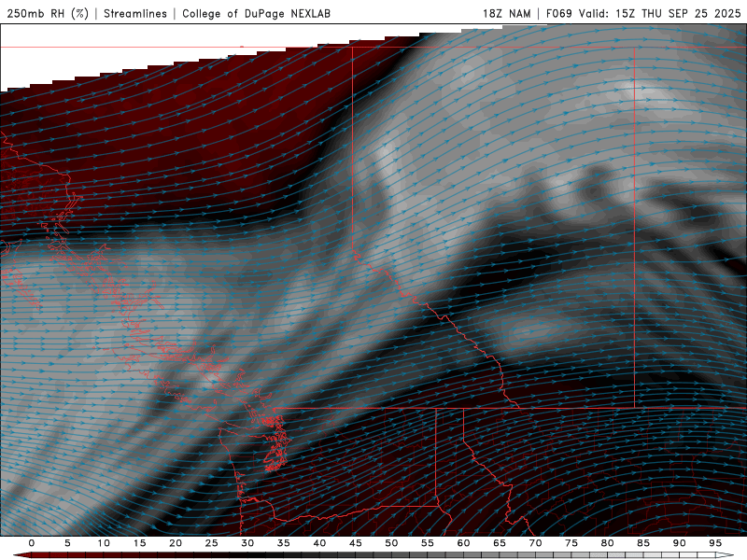Click the colorbar label "50"
This screenshot has width=747, height=560.
point(391,543)
